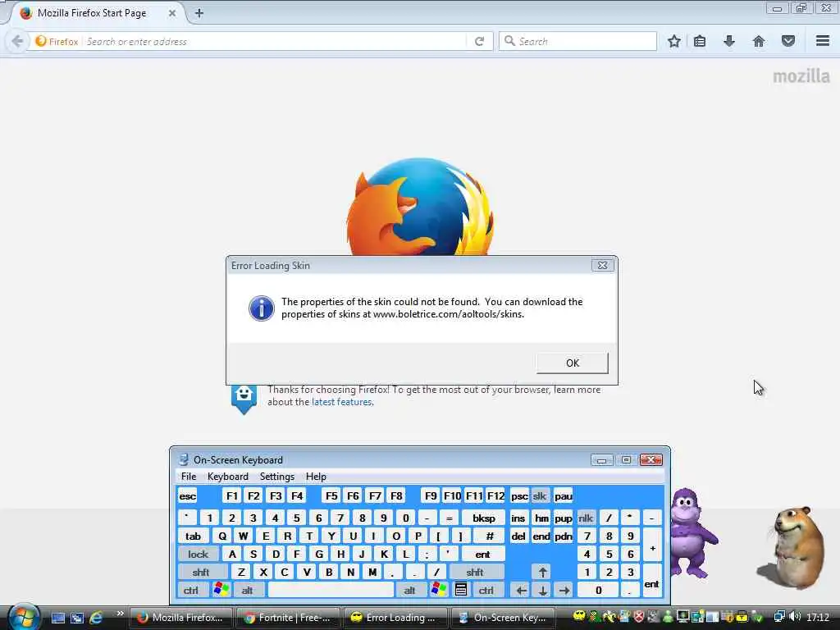Viewport: 840px width, 630px height.
Task: Open the Firefox bookmarks list icon
Action: click(700, 41)
